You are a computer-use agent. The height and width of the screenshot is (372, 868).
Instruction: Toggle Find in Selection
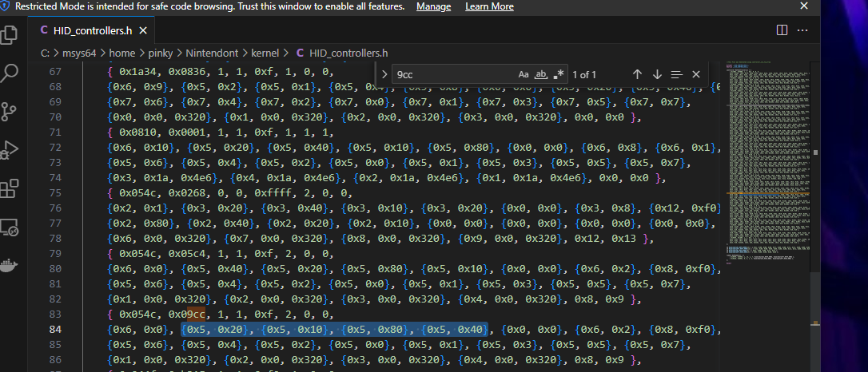tap(676, 74)
